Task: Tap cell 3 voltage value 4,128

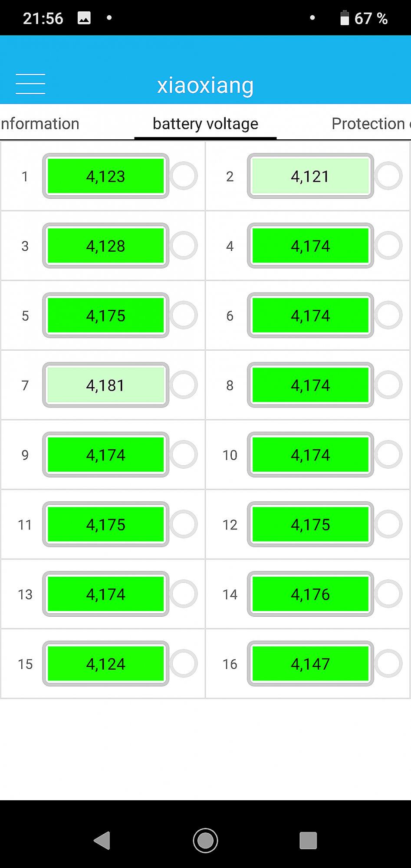Action: point(105,246)
